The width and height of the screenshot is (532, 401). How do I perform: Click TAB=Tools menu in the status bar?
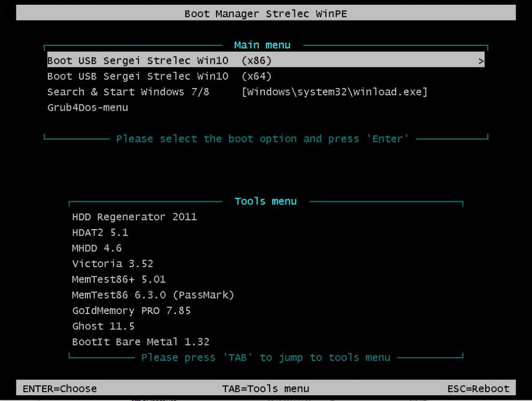(x=265, y=388)
